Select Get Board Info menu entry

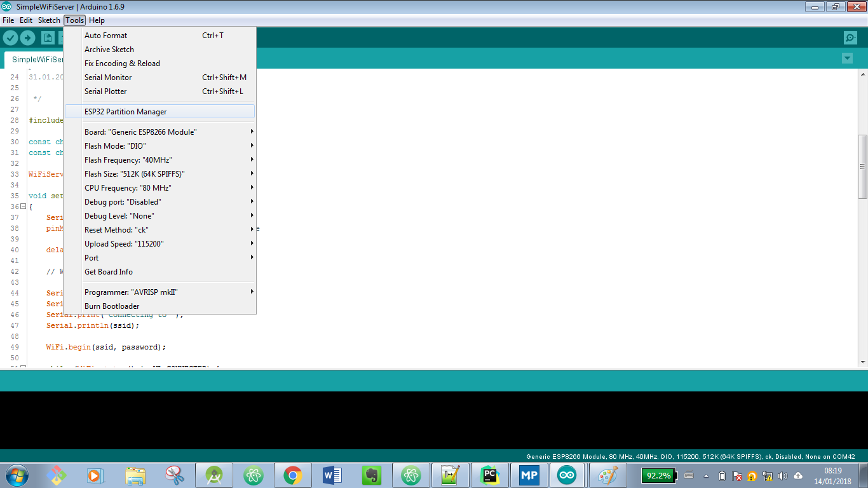tap(160, 272)
